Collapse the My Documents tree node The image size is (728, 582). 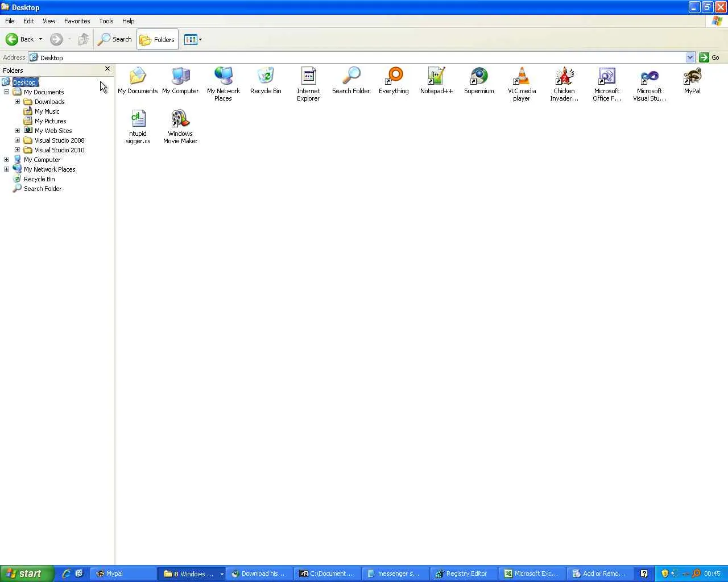(6, 92)
